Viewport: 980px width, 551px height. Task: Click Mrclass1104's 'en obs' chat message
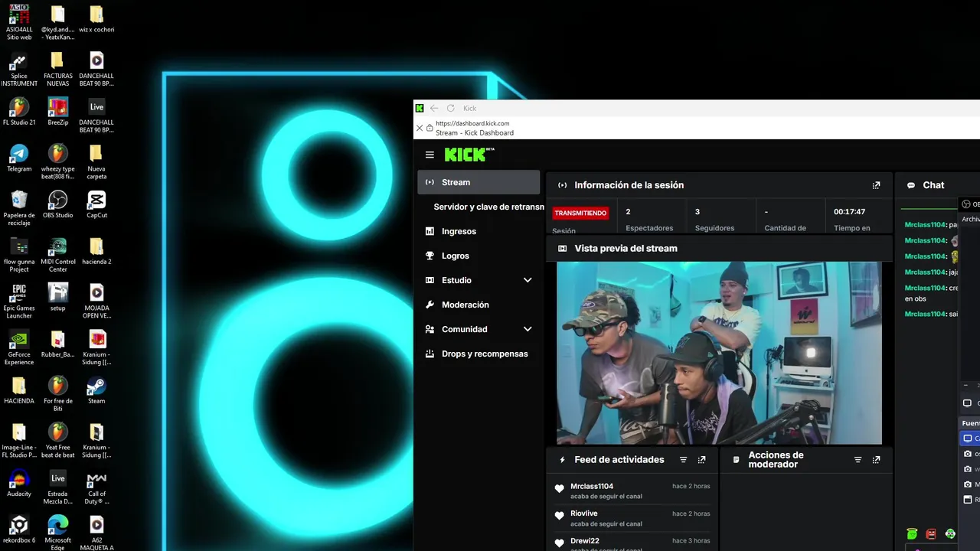(x=931, y=293)
